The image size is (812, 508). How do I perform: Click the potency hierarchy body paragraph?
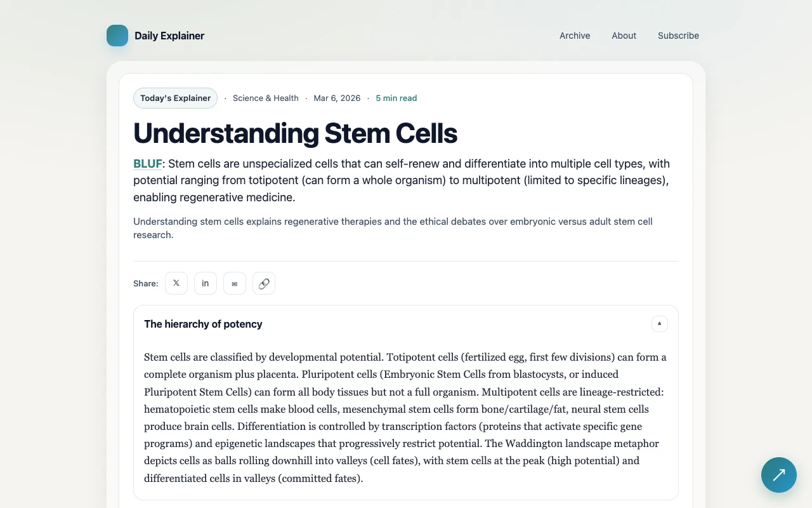pos(405,417)
